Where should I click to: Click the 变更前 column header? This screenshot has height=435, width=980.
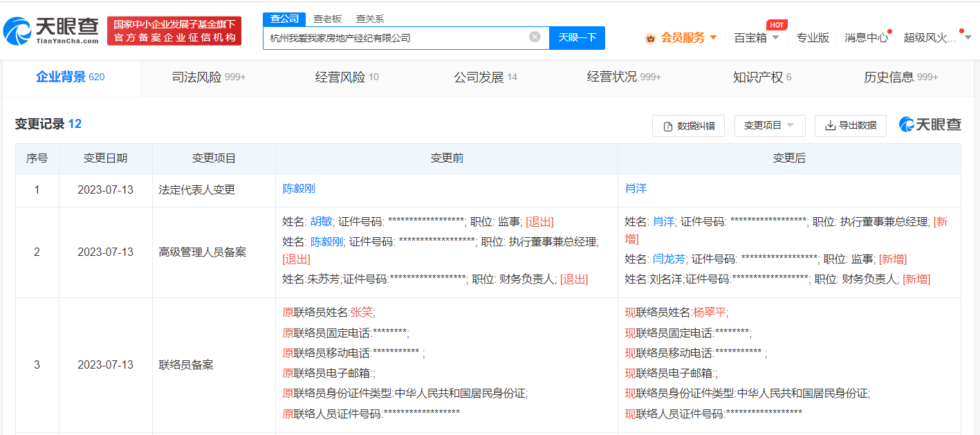[x=447, y=158]
